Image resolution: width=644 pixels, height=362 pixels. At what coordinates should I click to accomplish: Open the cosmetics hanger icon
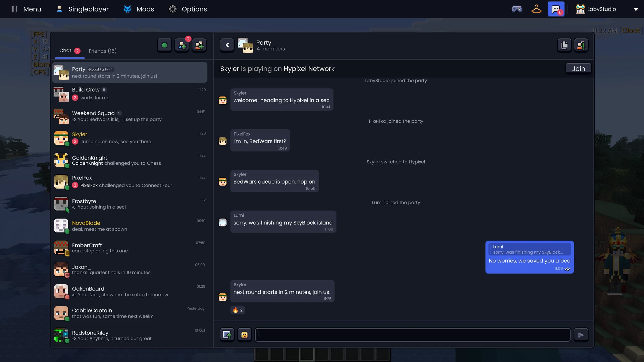(536, 9)
